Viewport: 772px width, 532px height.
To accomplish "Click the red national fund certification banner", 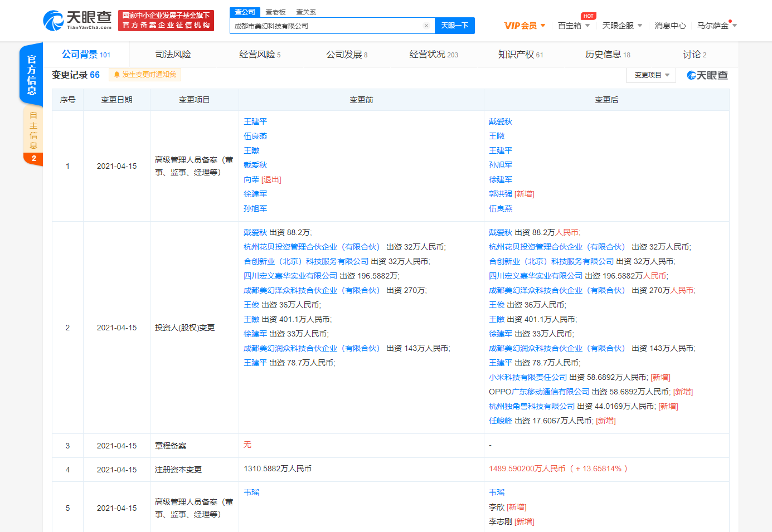I will (166, 21).
